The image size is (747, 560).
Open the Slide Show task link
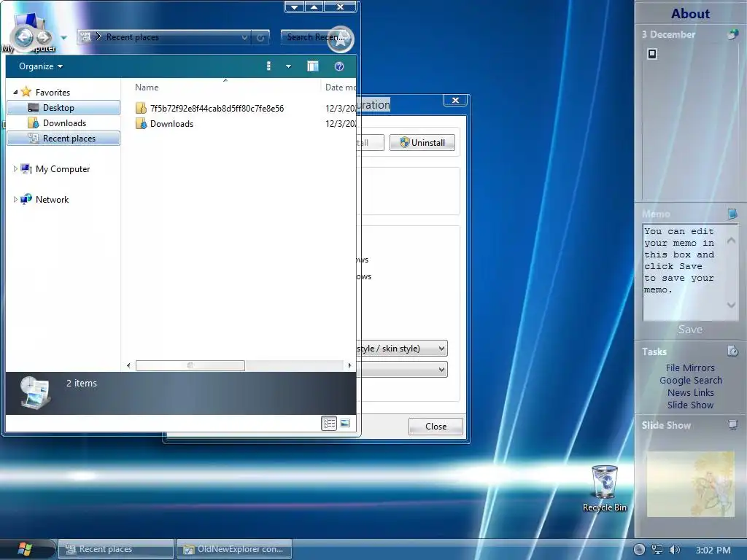[x=690, y=405]
